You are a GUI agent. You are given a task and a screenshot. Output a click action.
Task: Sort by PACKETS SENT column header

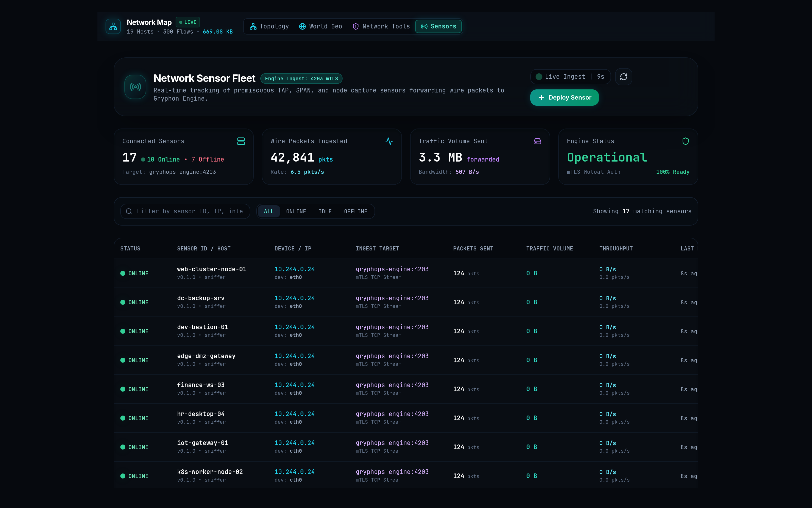pyautogui.click(x=473, y=249)
